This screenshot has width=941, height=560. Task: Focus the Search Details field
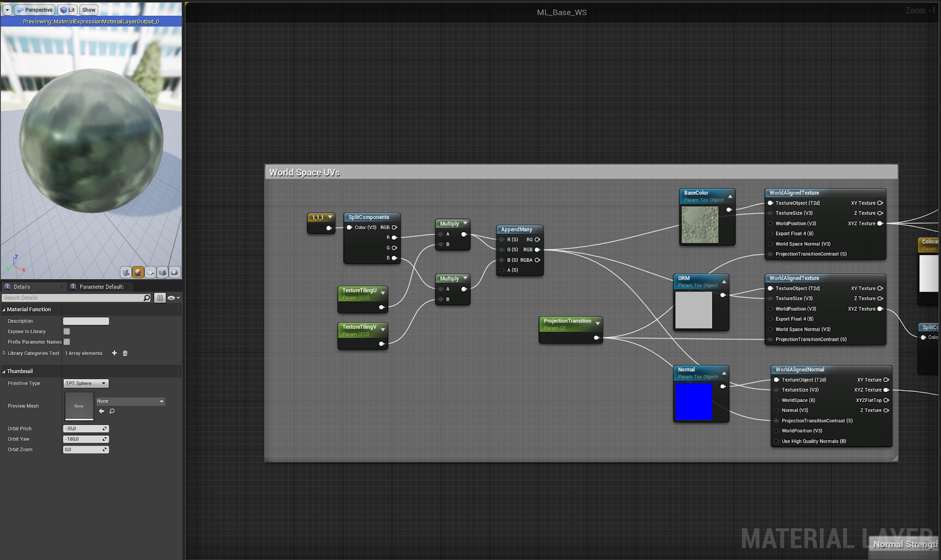click(72, 298)
